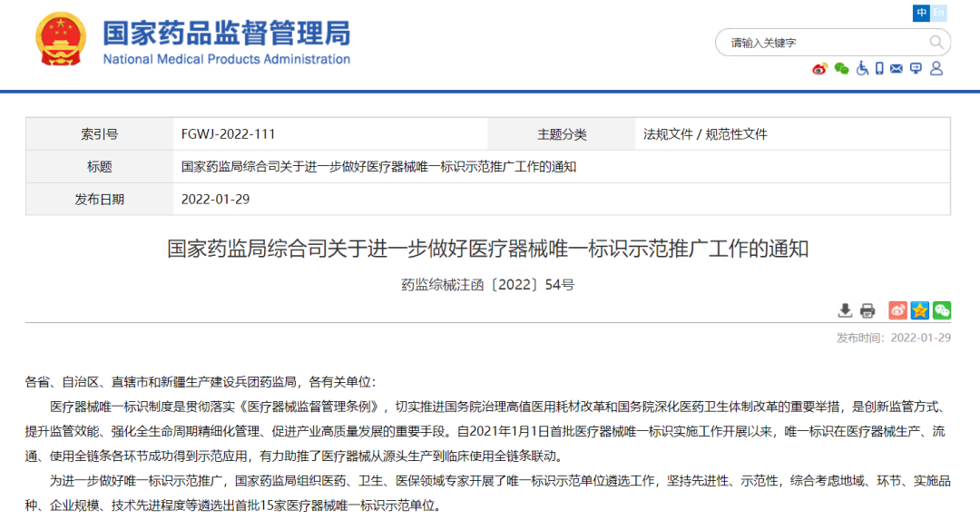The height and width of the screenshot is (520, 980).
Task: Switch language to Chinese (中)
Action: pyautogui.click(x=921, y=13)
